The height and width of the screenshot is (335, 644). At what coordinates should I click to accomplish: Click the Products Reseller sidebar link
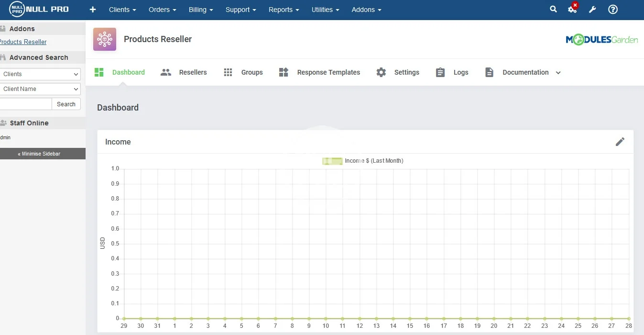[23, 42]
